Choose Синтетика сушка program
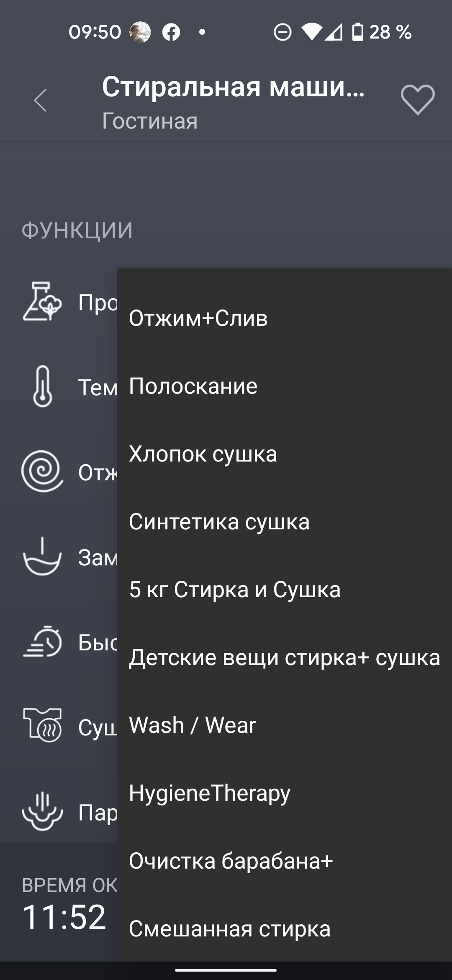The width and height of the screenshot is (452, 980). click(219, 521)
